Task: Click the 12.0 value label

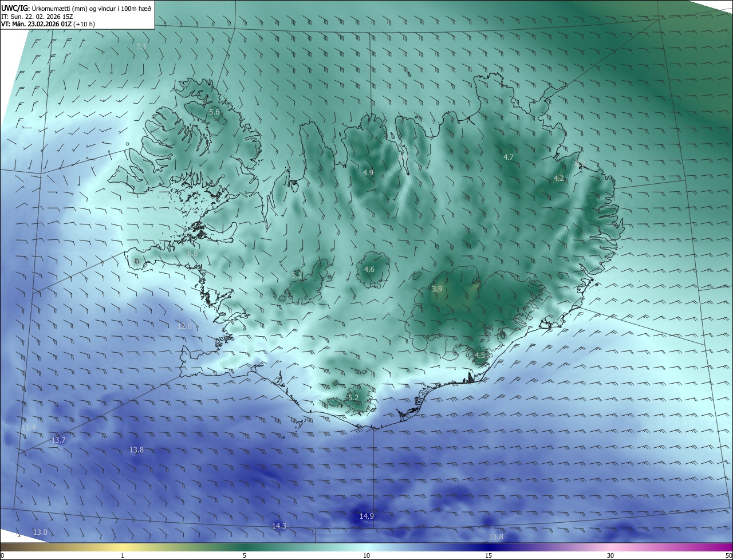Action: (x=185, y=326)
